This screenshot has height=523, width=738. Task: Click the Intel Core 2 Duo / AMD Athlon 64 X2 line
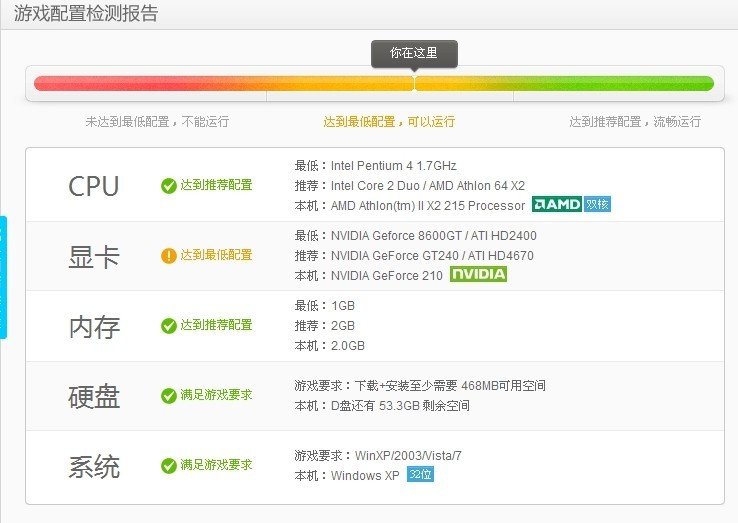click(x=410, y=186)
